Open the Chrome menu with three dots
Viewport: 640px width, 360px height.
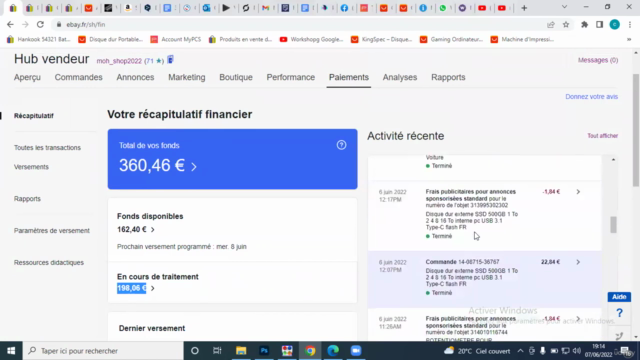pos(630,24)
